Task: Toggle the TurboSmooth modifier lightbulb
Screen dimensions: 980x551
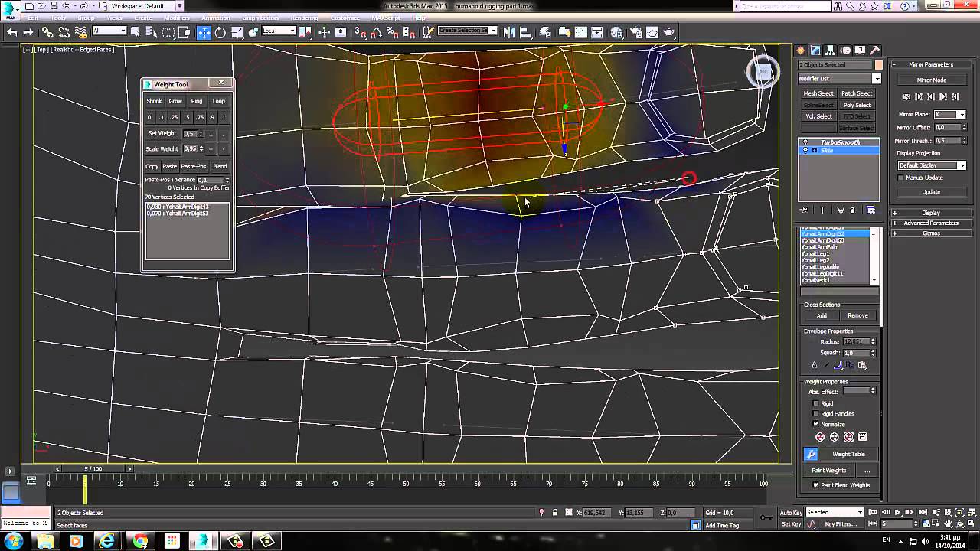Action: pyautogui.click(x=805, y=142)
